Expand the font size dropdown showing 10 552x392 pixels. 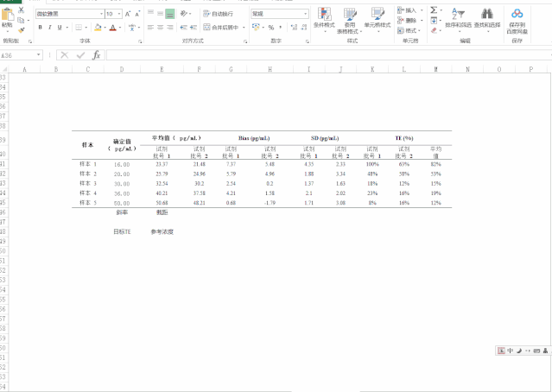pos(119,14)
